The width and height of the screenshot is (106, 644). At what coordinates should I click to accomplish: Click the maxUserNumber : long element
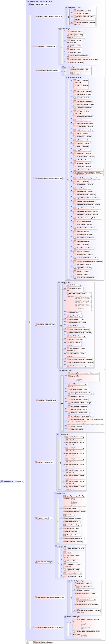tap(79, 70)
